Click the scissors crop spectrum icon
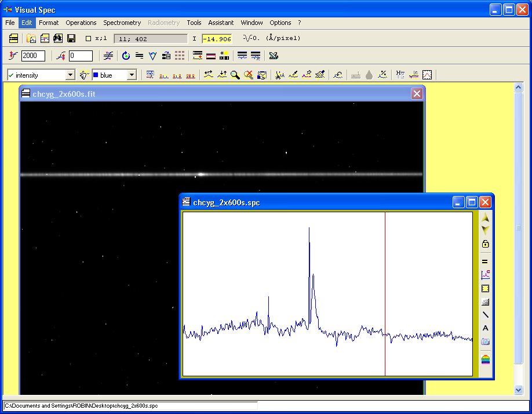 279,75
